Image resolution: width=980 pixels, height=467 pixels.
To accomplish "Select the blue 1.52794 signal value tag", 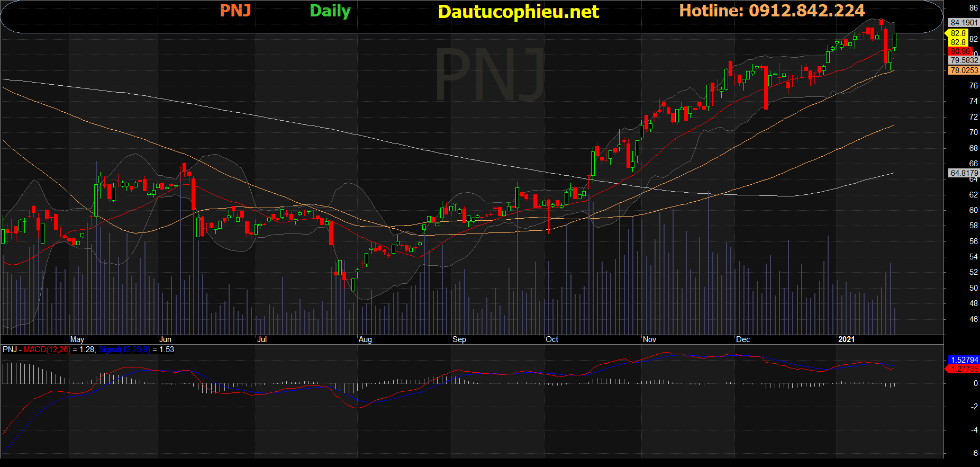I will [x=964, y=360].
